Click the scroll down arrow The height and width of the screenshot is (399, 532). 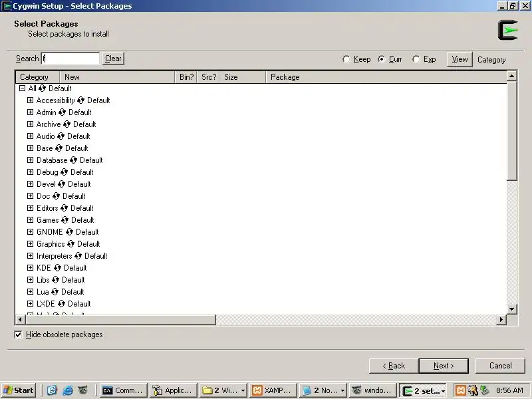(511, 309)
